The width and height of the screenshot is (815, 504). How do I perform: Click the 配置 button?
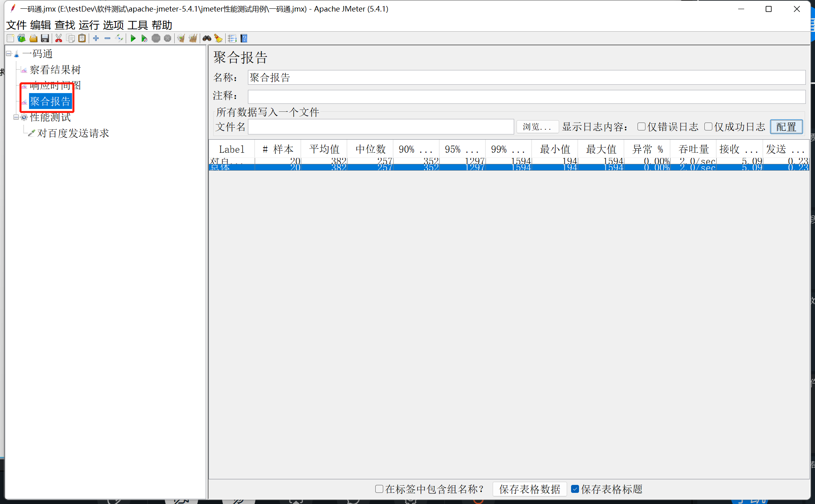[x=786, y=126]
